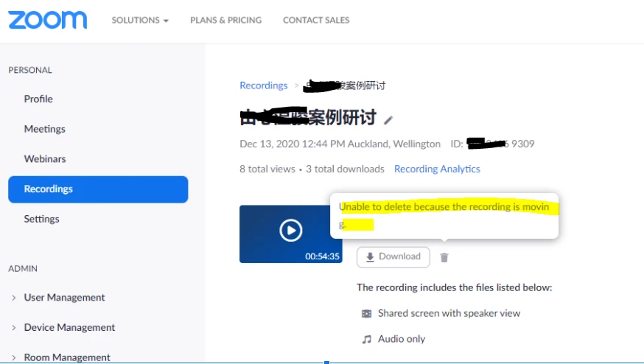Click the recording thumbnail duration 00:54:35
Screen dimensions: 644x364
[x=322, y=256]
